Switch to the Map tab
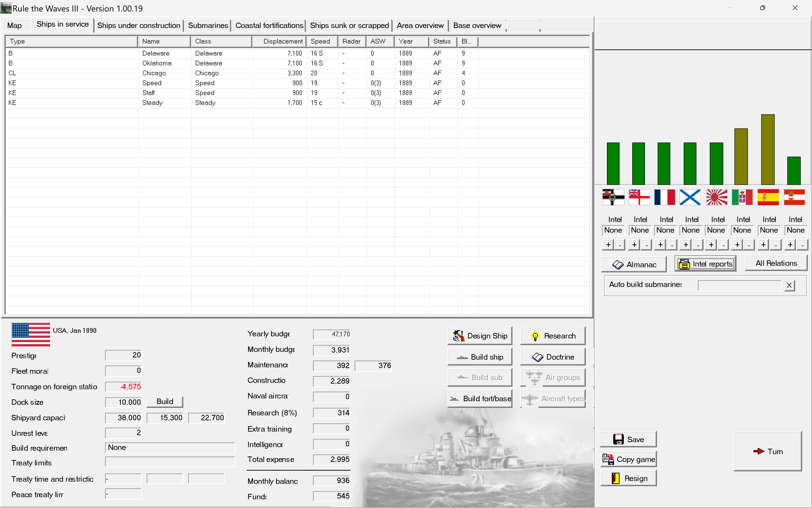The image size is (812, 508). coord(14,26)
